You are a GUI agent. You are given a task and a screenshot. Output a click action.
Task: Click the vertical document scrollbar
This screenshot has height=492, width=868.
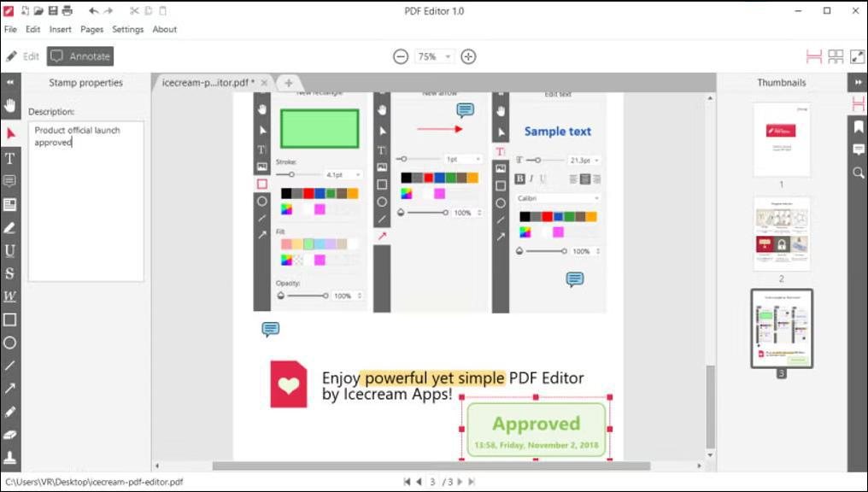(x=710, y=407)
